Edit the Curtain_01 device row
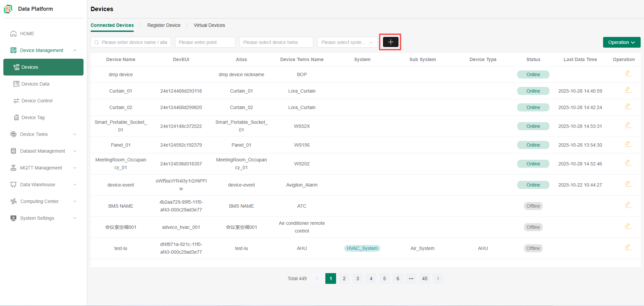644x306 pixels. [x=628, y=90]
